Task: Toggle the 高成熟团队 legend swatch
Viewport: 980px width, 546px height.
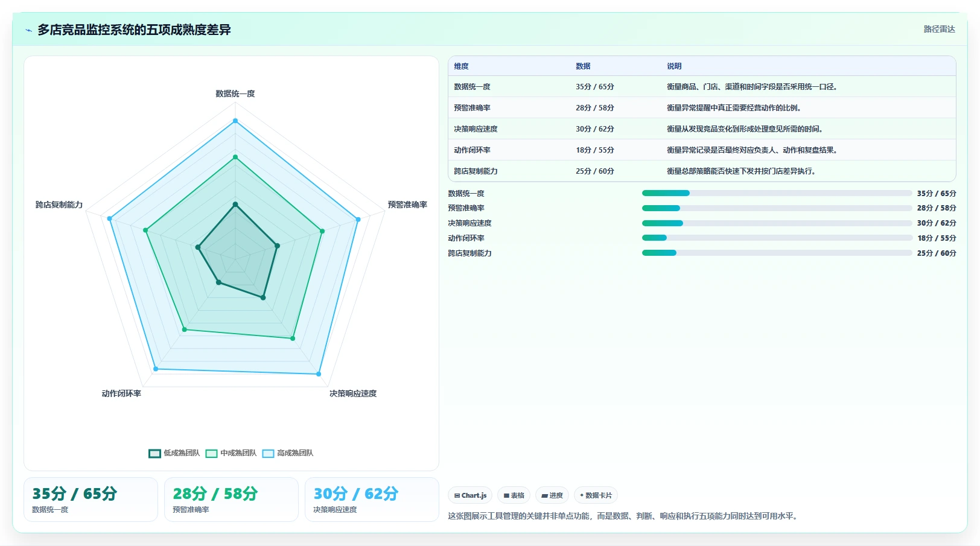Action: coord(268,454)
